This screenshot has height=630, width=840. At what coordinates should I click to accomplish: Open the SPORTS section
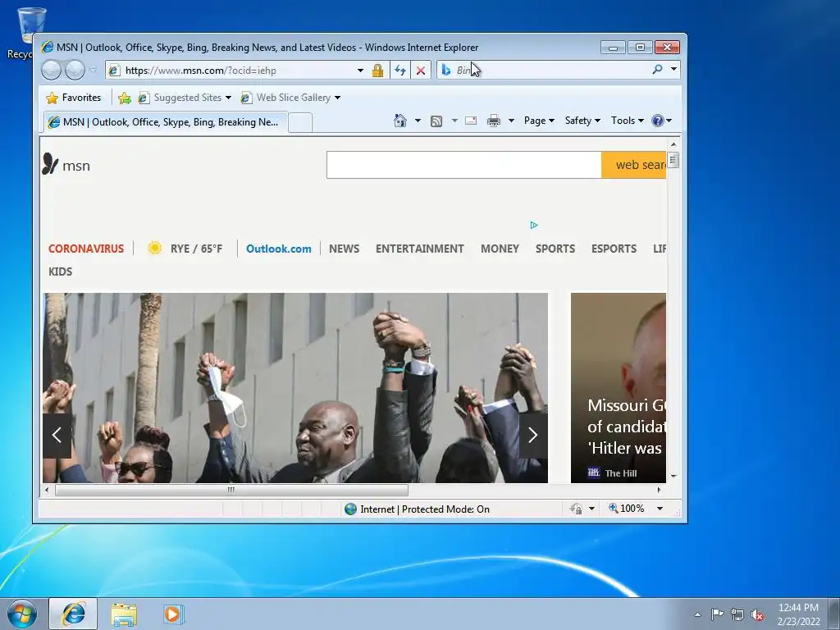(x=555, y=249)
